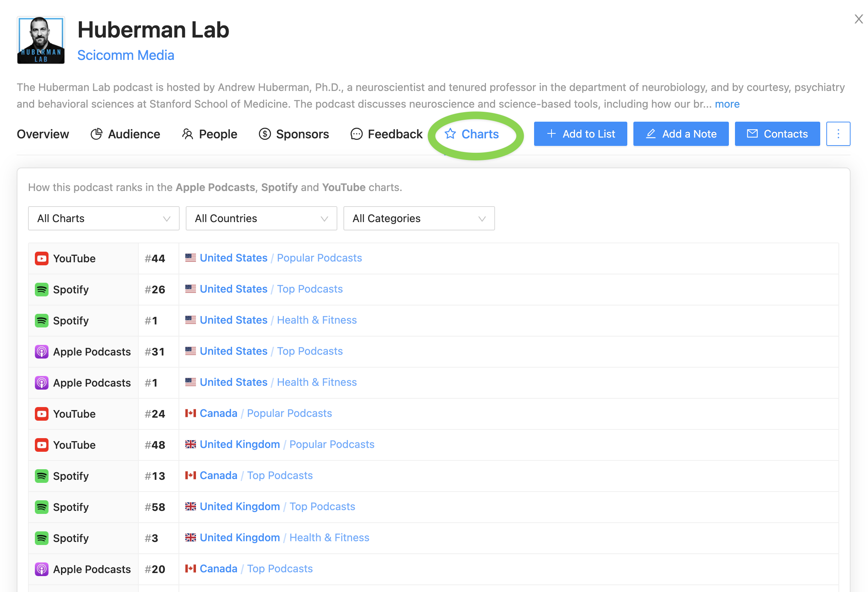Go to the Sponsors tab
This screenshot has height=592, width=868.
(294, 134)
